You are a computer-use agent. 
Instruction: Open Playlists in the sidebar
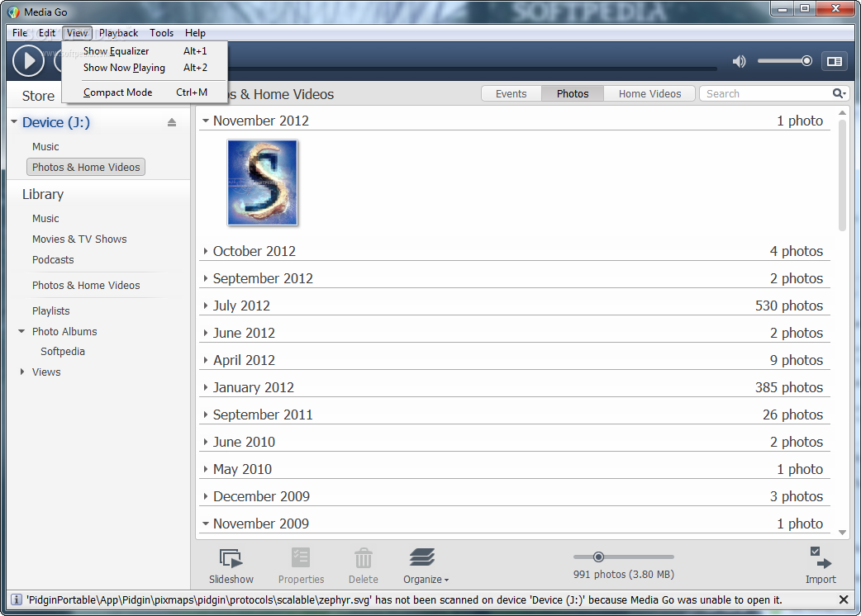(x=51, y=311)
